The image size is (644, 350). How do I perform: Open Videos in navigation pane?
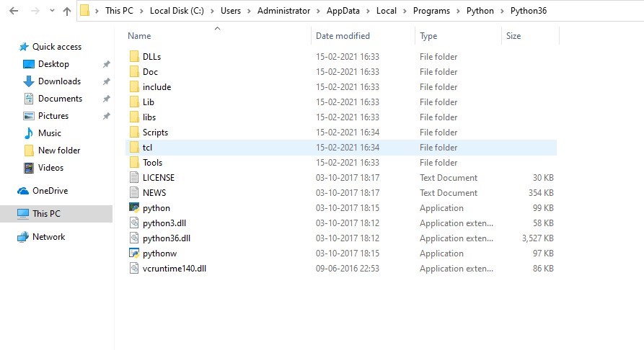click(50, 167)
